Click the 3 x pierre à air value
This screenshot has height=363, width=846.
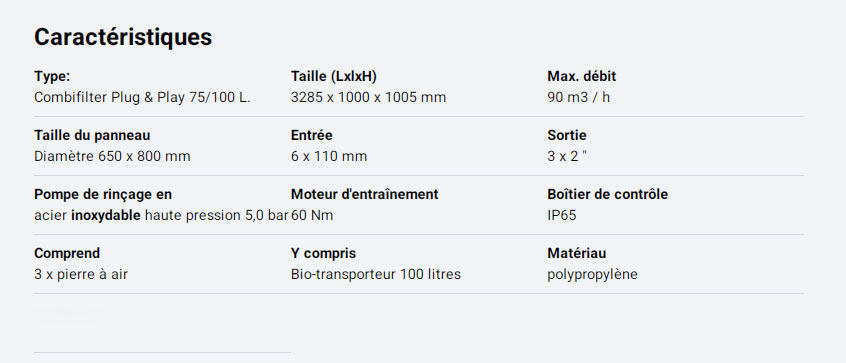81,275
